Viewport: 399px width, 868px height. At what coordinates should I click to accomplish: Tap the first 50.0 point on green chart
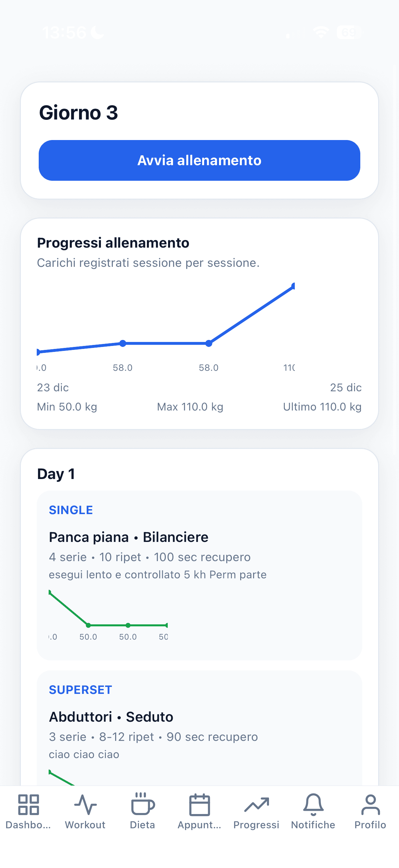(x=88, y=625)
